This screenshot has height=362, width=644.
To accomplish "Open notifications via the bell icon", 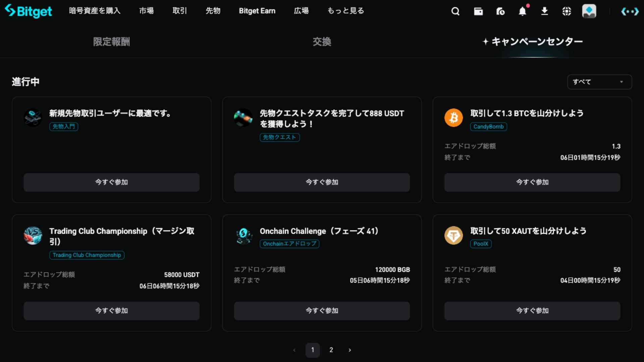I will click(x=522, y=11).
